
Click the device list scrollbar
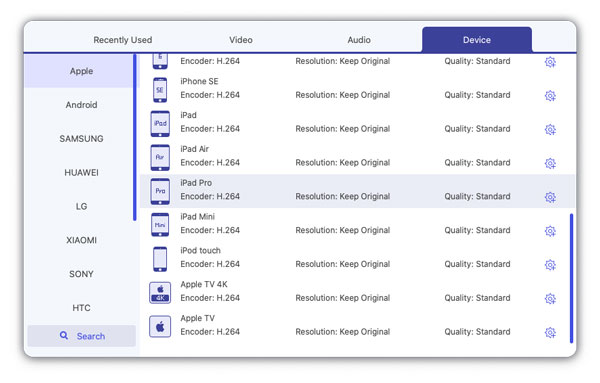(571, 278)
